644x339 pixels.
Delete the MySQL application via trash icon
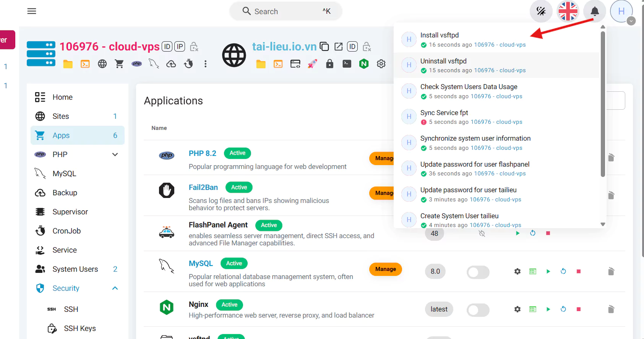pos(611,271)
